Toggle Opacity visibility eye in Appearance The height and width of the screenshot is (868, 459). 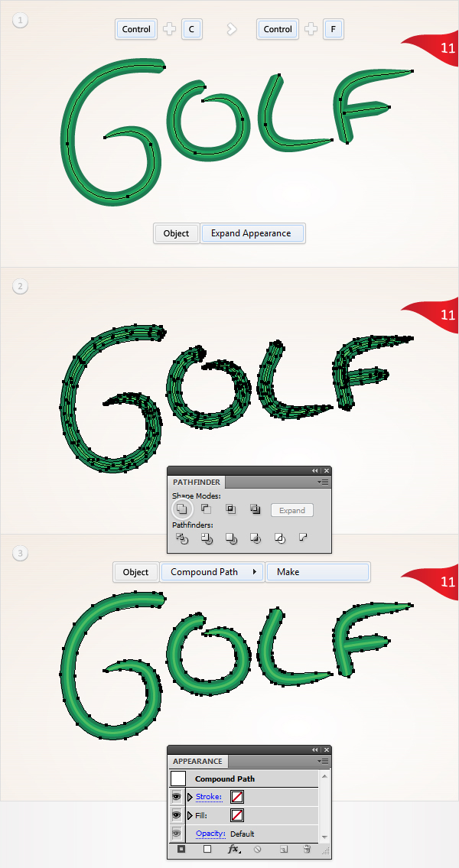pyautogui.click(x=177, y=833)
